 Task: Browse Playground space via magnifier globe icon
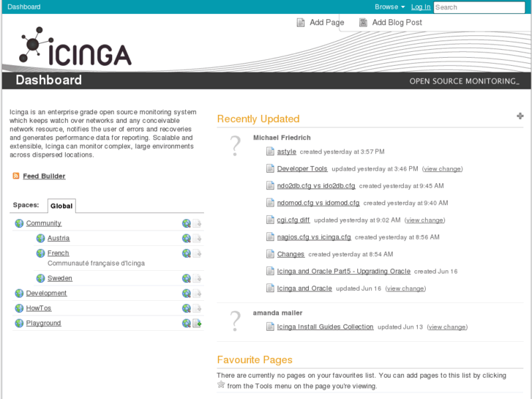coord(187,324)
